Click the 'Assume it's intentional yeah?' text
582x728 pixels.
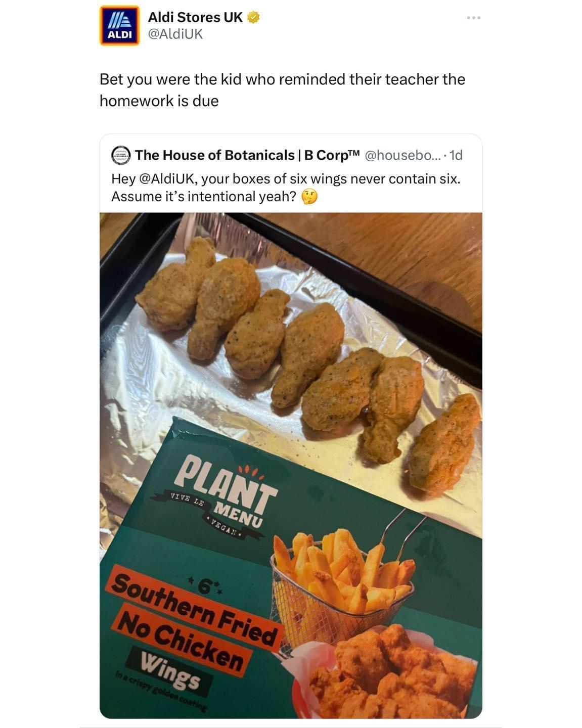click(x=204, y=196)
